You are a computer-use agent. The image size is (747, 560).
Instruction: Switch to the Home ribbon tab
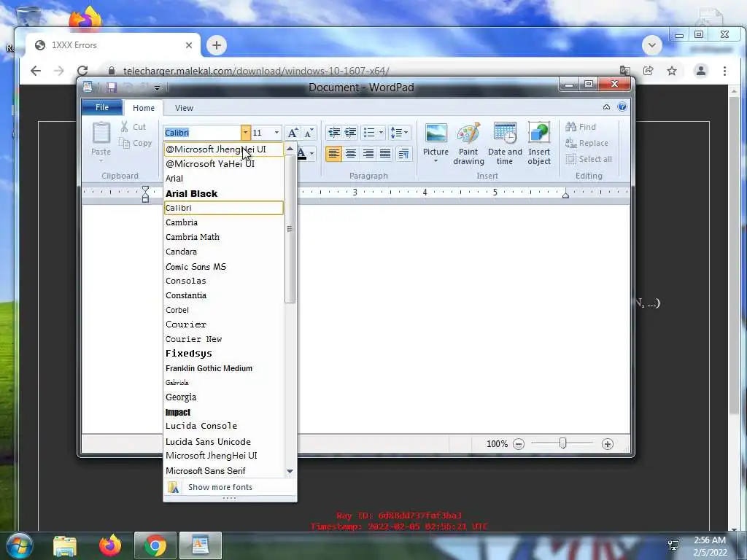[144, 108]
